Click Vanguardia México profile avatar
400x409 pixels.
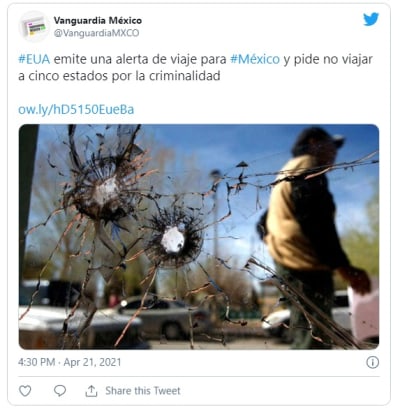coord(33,26)
